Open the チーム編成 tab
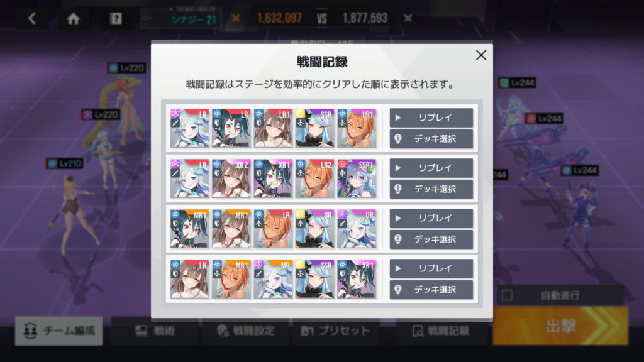644x362 pixels. click(x=58, y=331)
